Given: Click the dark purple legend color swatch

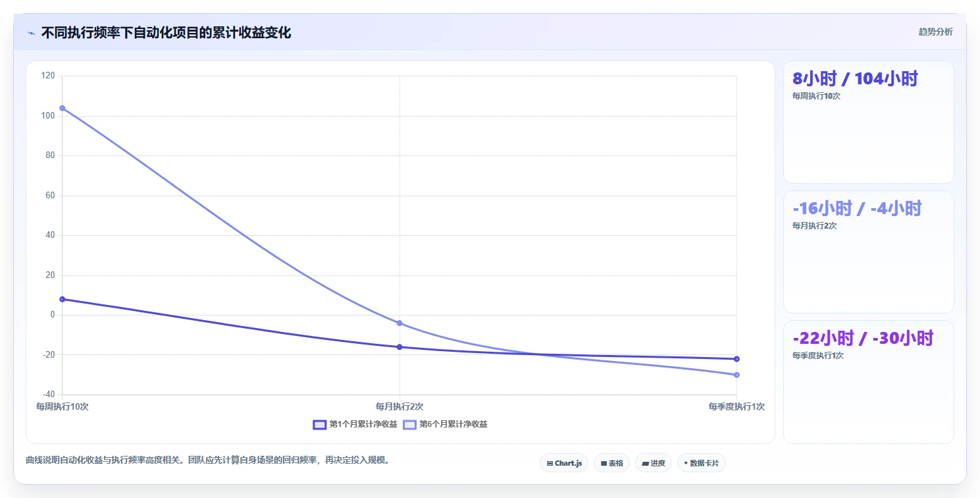Looking at the screenshot, I should (x=319, y=424).
